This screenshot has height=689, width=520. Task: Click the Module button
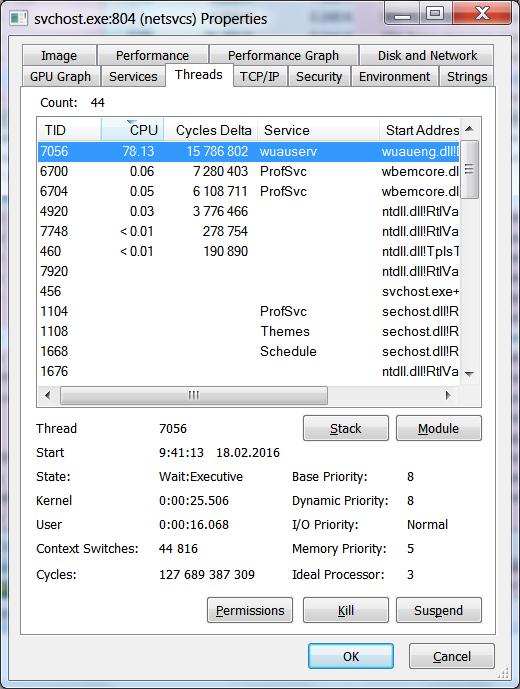[x=438, y=428]
